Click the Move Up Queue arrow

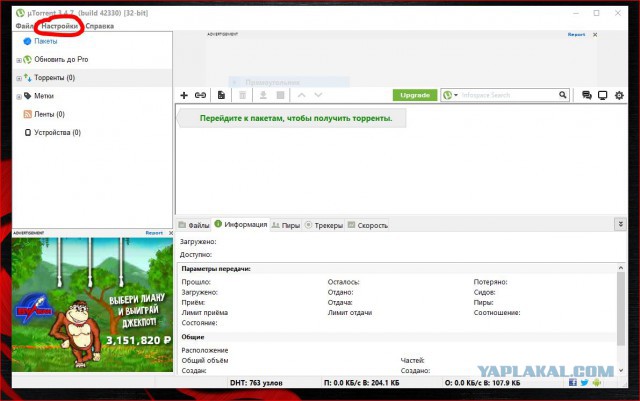coord(302,95)
